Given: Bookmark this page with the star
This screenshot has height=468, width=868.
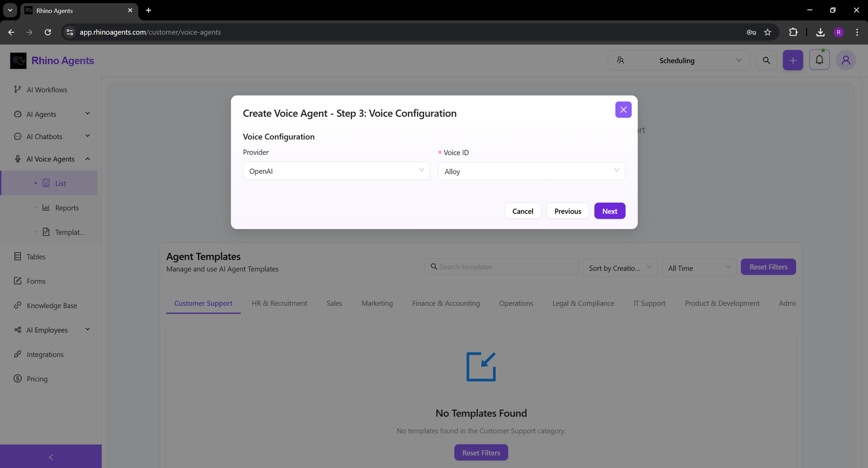Looking at the screenshot, I should 768,32.
